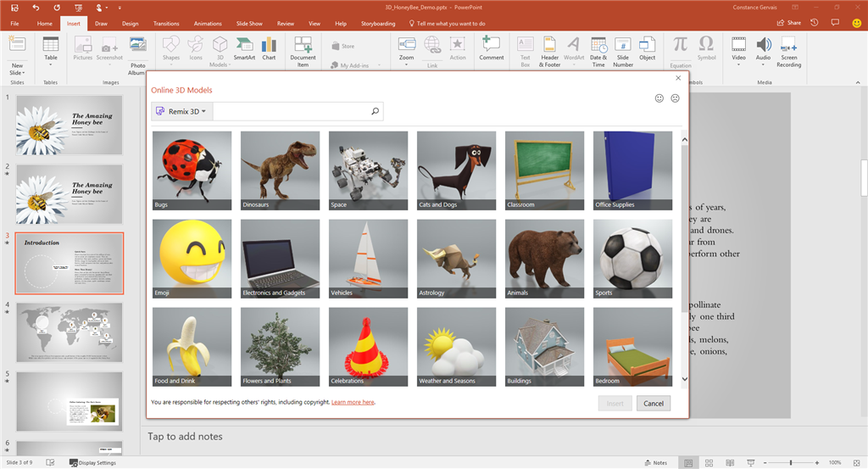Open the Learn more here link
The image size is (868, 469).
tap(353, 402)
